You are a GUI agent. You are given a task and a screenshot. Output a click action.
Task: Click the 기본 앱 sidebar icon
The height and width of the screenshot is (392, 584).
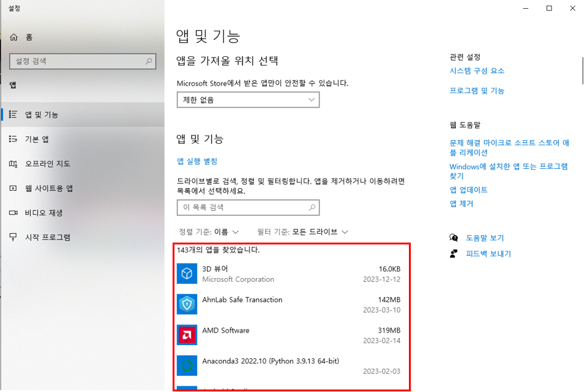tap(13, 139)
